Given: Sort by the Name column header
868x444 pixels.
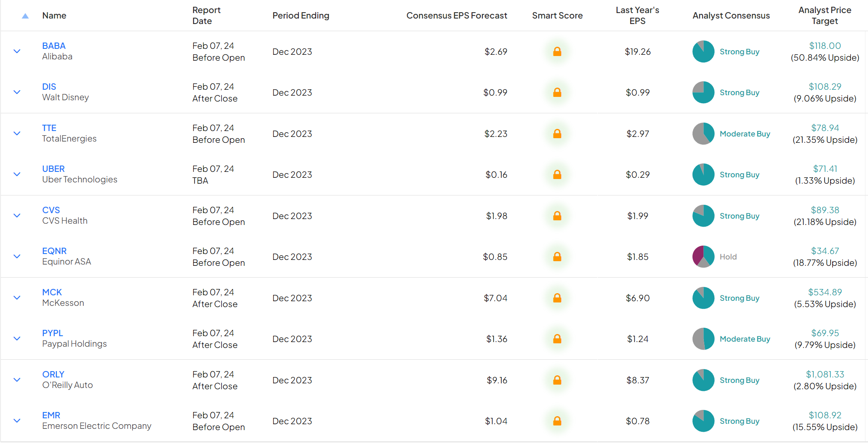Looking at the screenshot, I should [x=54, y=16].
